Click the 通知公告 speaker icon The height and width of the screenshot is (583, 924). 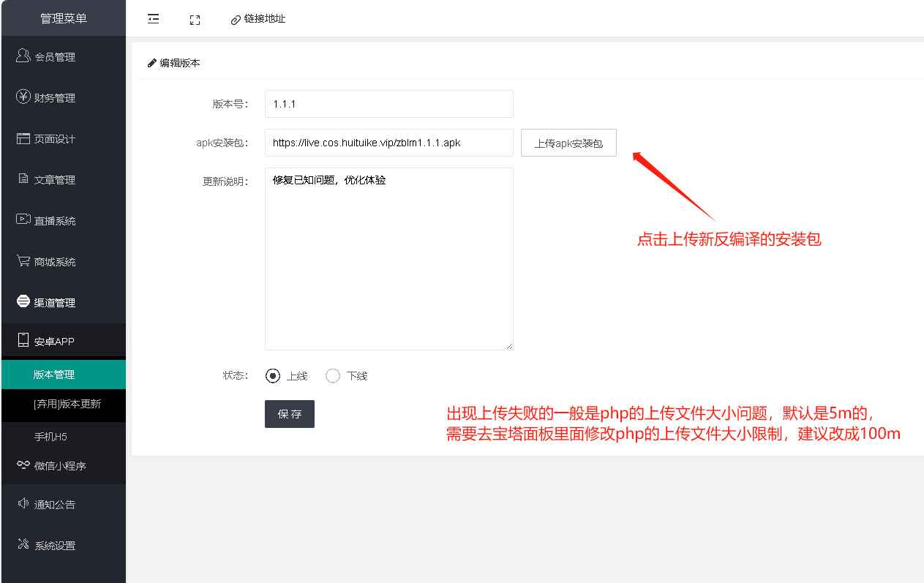pos(23,503)
